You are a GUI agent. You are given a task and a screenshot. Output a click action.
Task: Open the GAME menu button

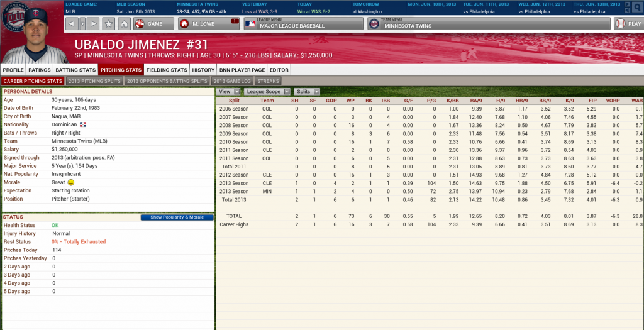(149, 24)
